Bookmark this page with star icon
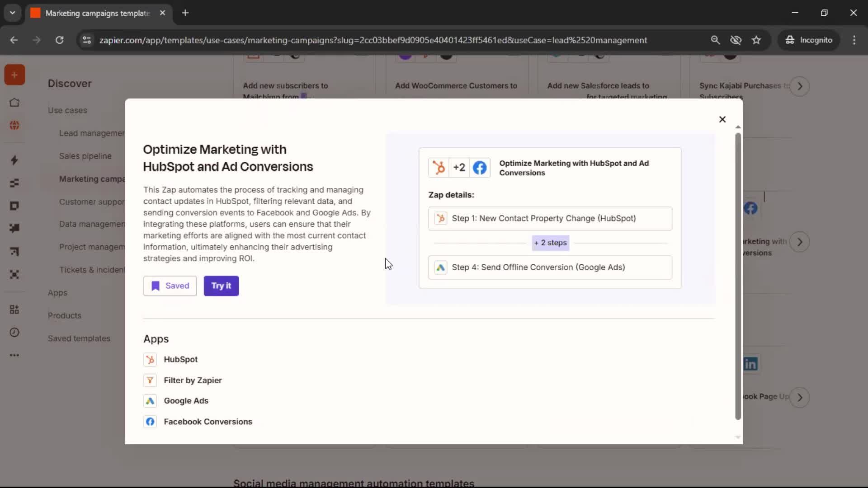 pyautogui.click(x=756, y=40)
